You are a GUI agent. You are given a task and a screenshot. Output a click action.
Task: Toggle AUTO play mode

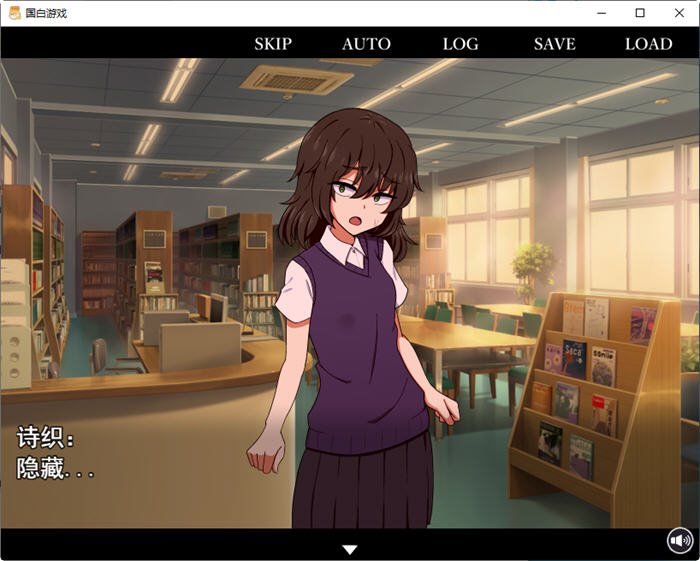(x=366, y=44)
